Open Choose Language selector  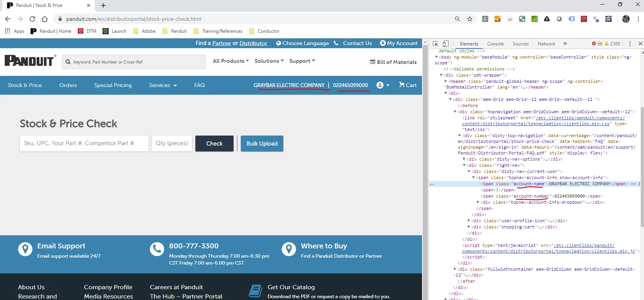(303, 43)
